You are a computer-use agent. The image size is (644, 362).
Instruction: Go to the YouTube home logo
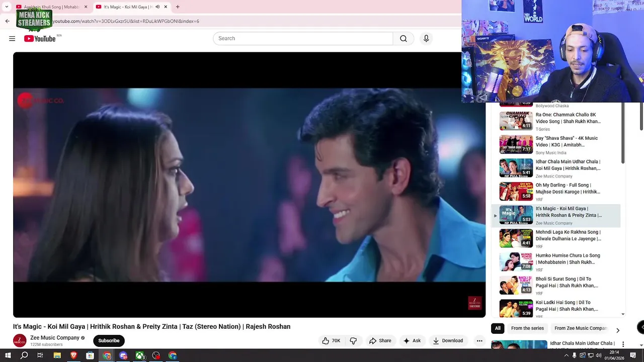coord(40,39)
